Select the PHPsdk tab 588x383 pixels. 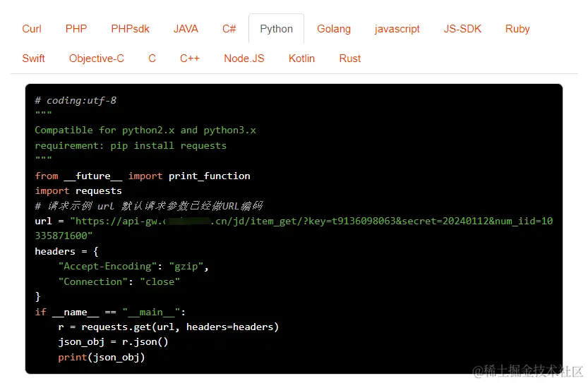[x=130, y=29]
